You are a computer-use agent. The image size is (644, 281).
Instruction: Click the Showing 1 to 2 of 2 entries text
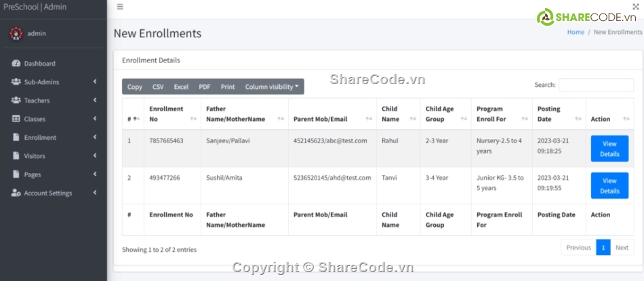coord(159,249)
